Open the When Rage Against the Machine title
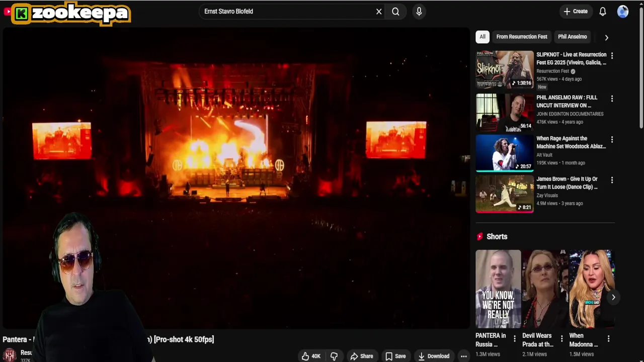This screenshot has height=362, width=644. click(571, 142)
